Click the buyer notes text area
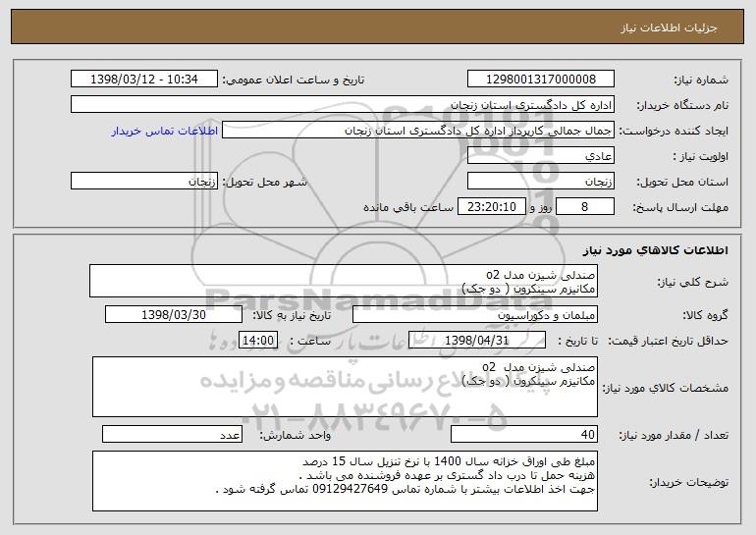The image size is (756, 535). (x=345, y=481)
